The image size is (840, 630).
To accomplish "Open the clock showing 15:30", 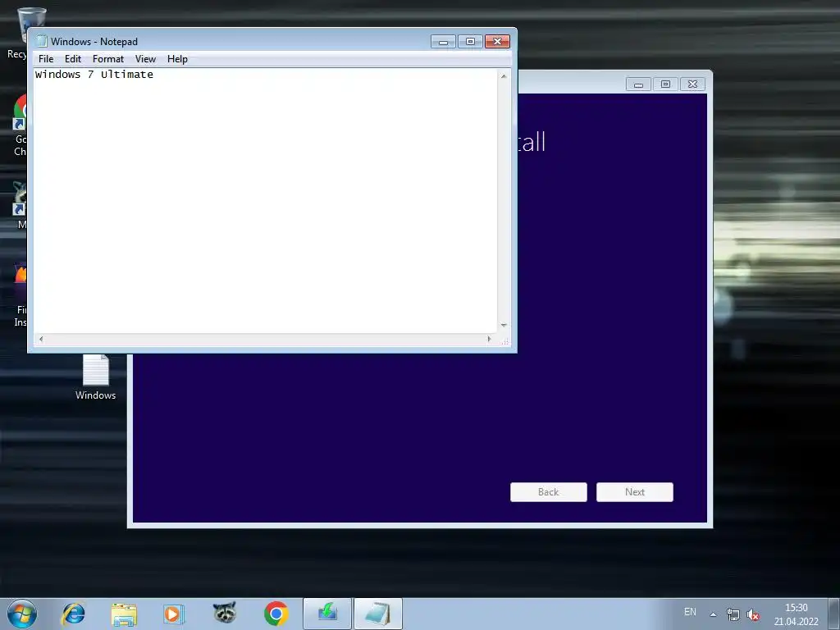I will [x=796, y=614].
